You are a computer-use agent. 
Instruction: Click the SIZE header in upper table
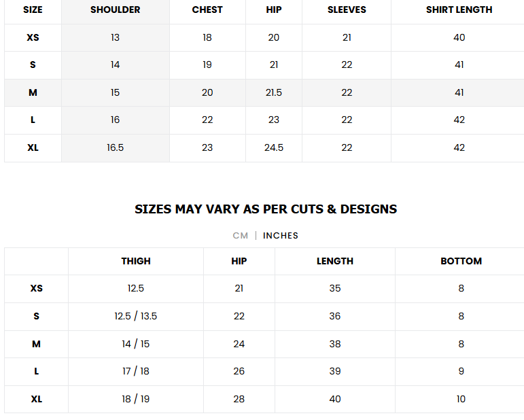pyautogui.click(x=33, y=10)
